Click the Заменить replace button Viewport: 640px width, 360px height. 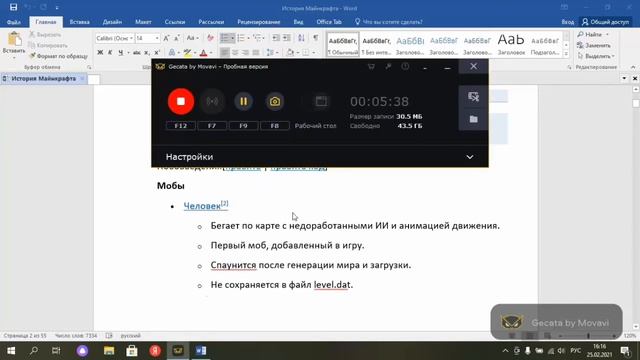tap(594, 45)
